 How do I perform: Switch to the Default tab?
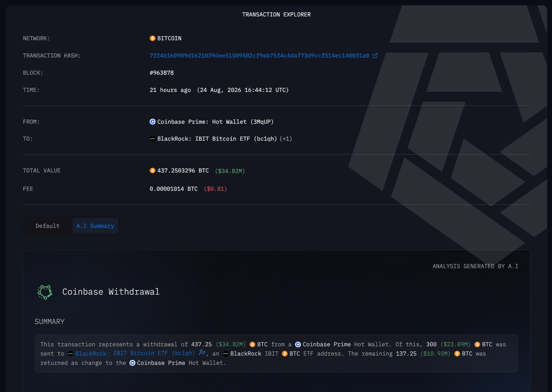(x=48, y=226)
